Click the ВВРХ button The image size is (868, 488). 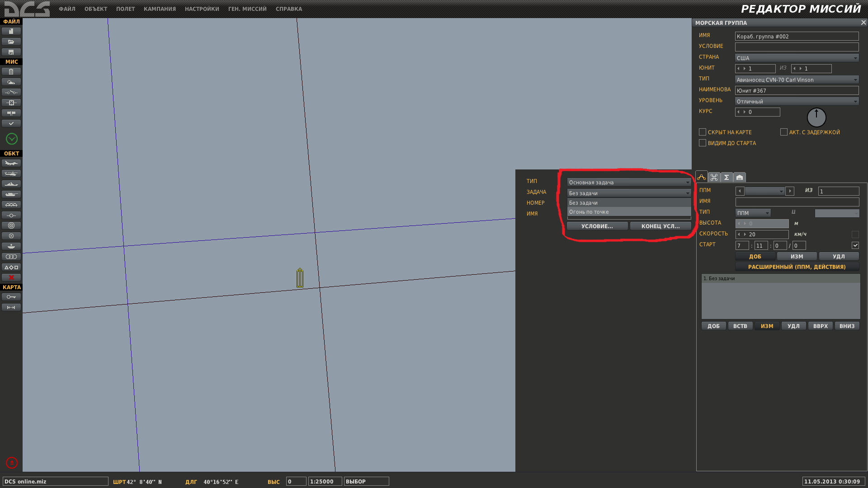coord(820,326)
